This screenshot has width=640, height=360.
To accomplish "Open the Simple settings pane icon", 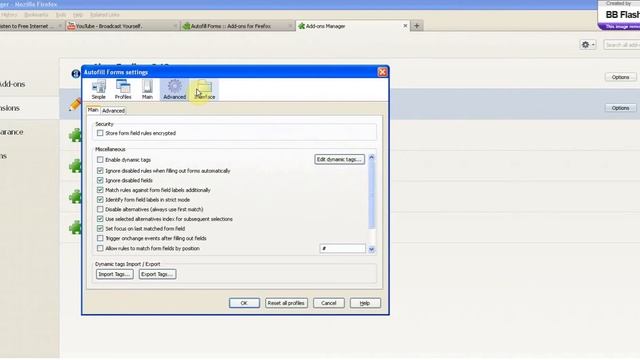I will (x=99, y=90).
